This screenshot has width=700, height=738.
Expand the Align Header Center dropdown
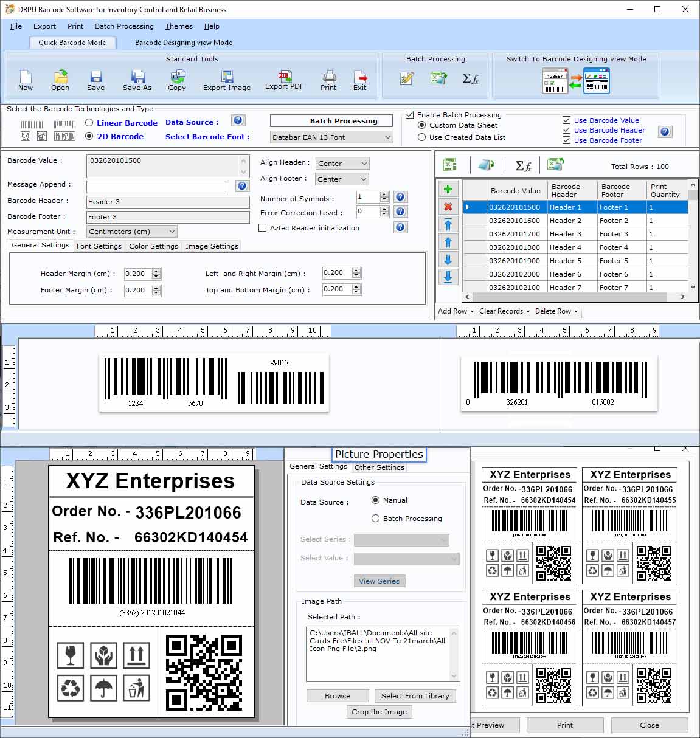[x=363, y=163]
